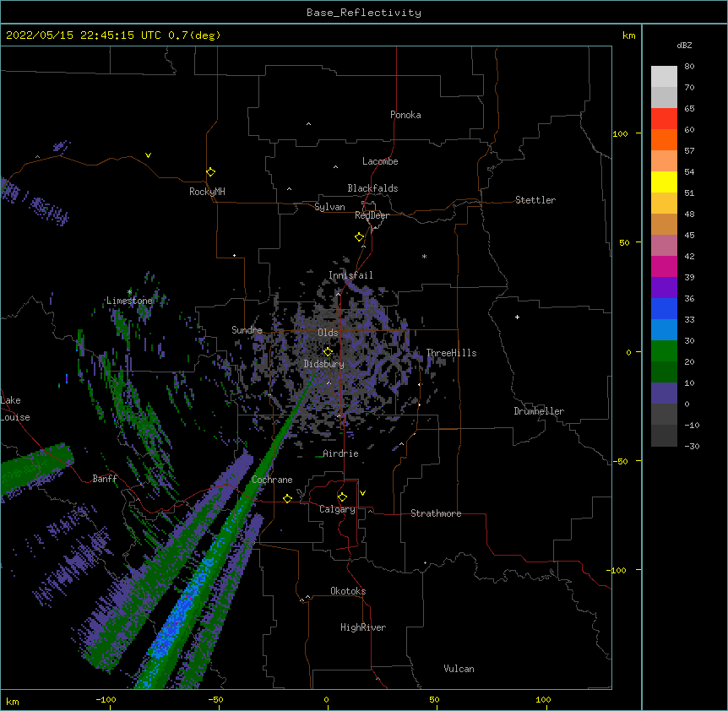Select the Banff label
Screen dimensions: 728x711
coord(105,479)
